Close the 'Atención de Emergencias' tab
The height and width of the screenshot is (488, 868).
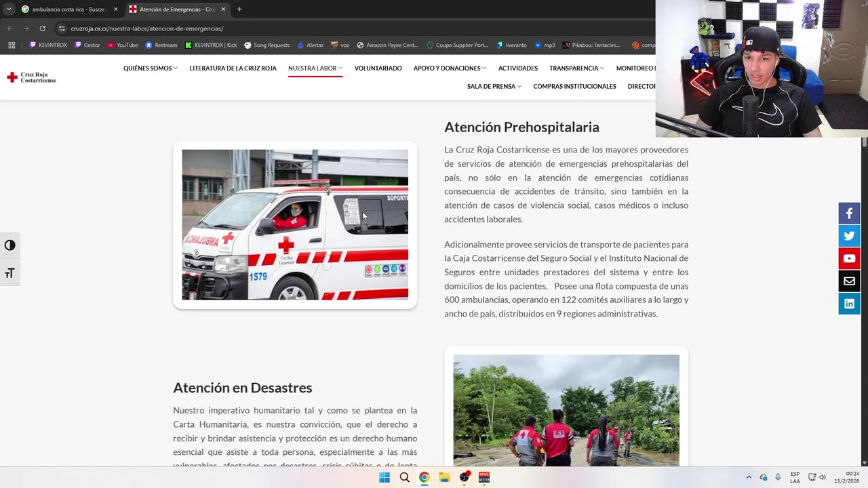[223, 9]
